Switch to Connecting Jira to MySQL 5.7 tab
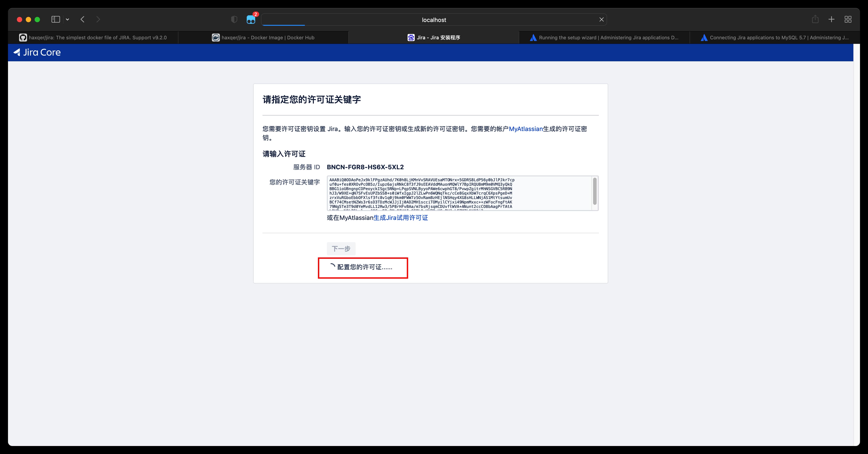The height and width of the screenshot is (454, 868). click(x=775, y=38)
